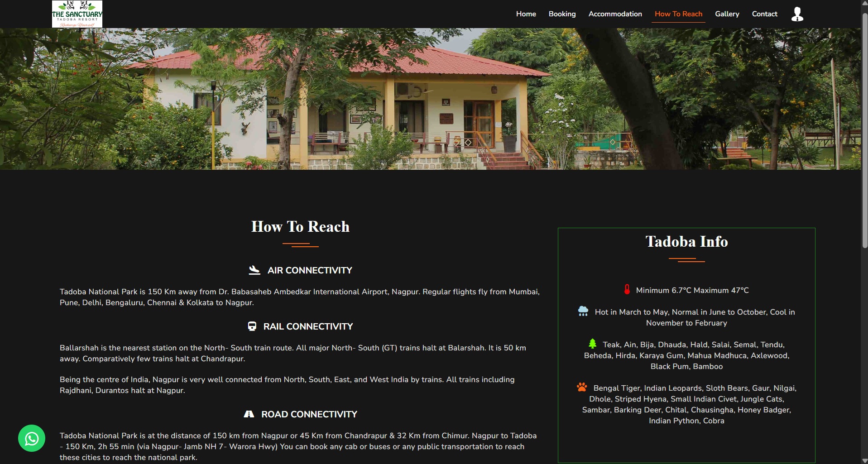Screen dimensions: 868x464
Task: Open the Accommodation page
Action: pyautogui.click(x=615, y=14)
